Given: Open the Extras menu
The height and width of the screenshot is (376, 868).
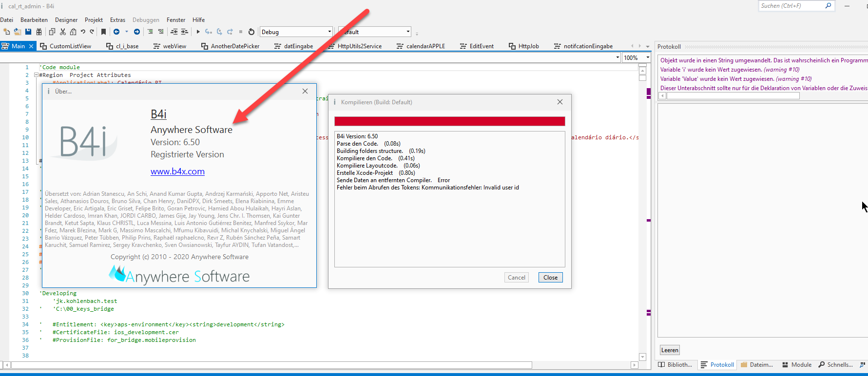Looking at the screenshot, I should point(117,20).
